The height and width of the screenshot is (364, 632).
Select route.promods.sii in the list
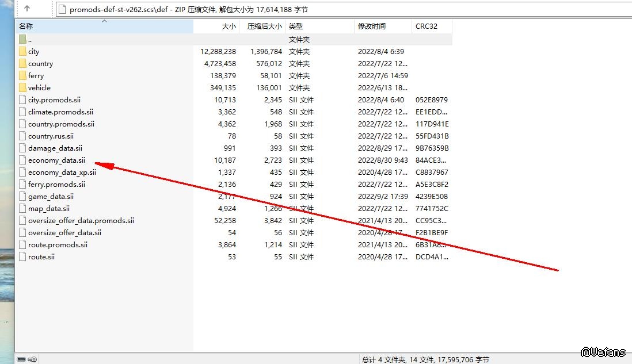pos(58,245)
